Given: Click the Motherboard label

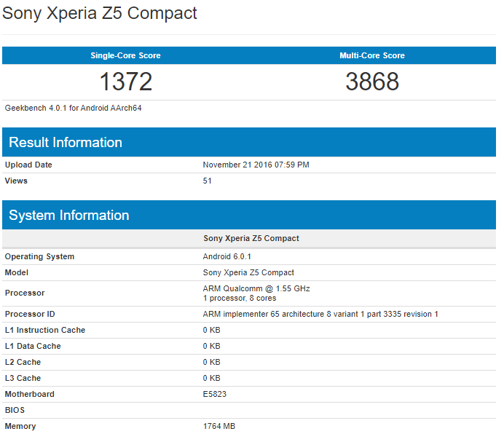Looking at the screenshot, I should tap(30, 395).
